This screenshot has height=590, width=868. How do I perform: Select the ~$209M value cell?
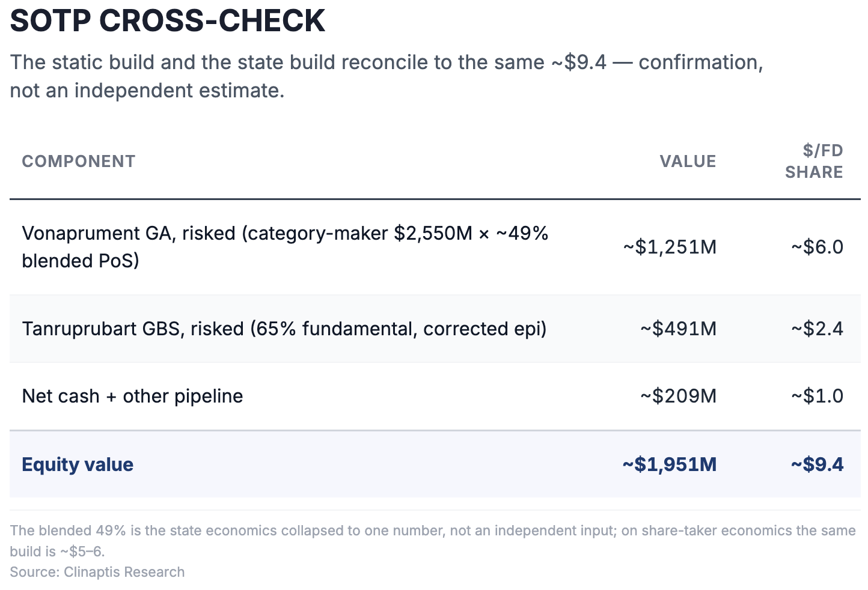pos(678,396)
